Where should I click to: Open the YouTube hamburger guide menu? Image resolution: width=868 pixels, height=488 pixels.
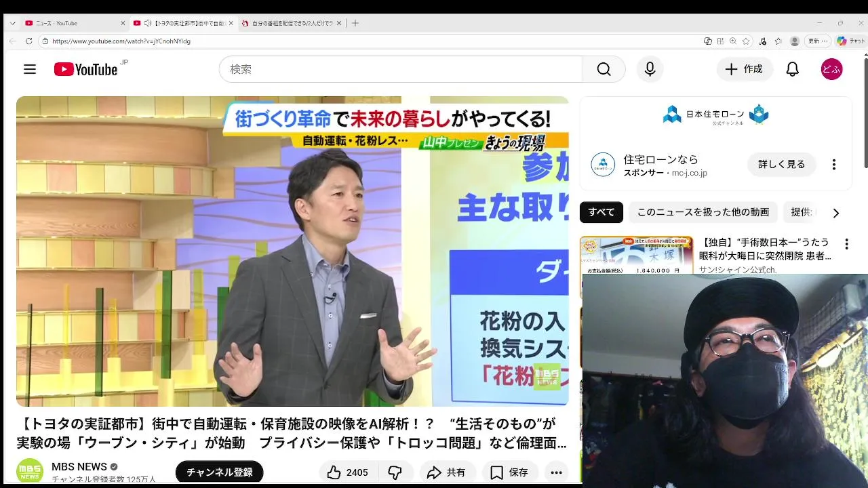point(29,69)
